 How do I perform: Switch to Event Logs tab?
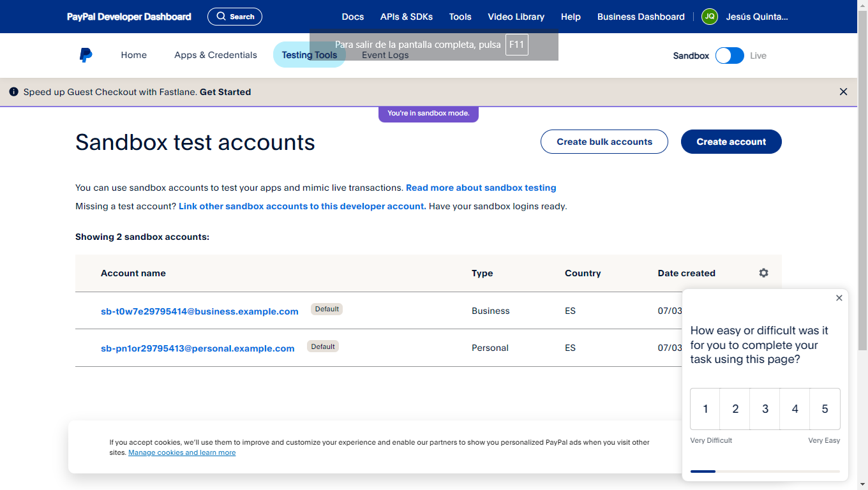385,55
